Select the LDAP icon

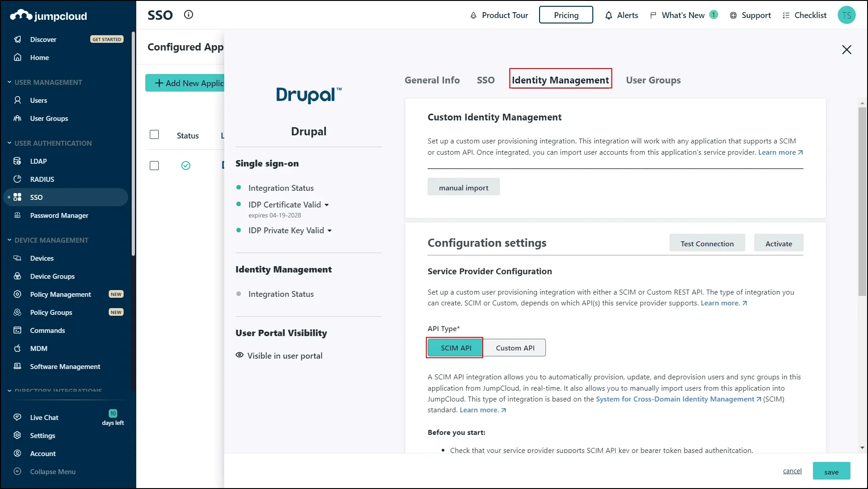[x=18, y=161]
